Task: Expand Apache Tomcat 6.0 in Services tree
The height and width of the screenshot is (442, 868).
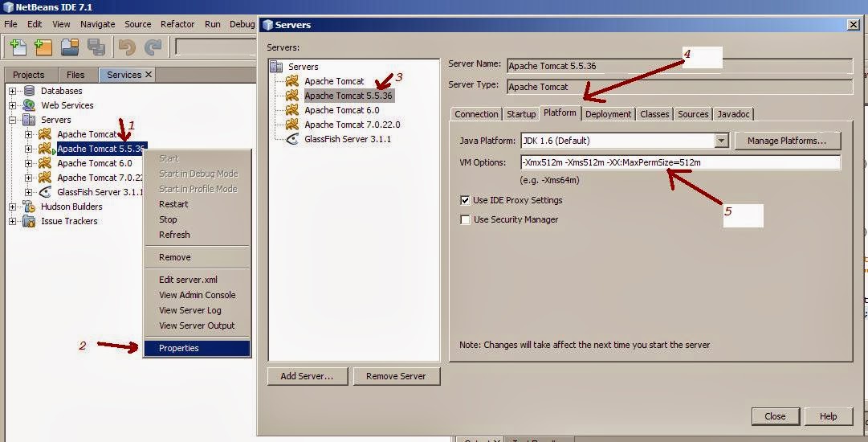Action: pyautogui.click(x=28, y=163)
